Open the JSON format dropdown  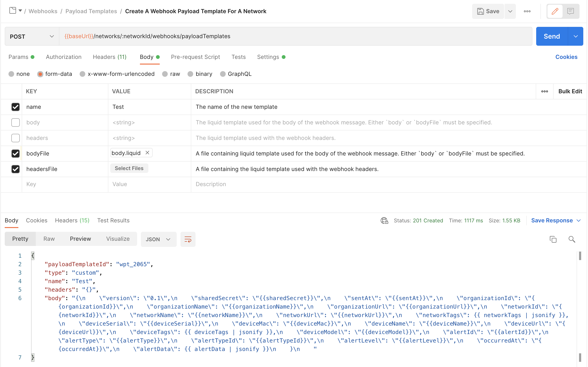tap(158, 239)
